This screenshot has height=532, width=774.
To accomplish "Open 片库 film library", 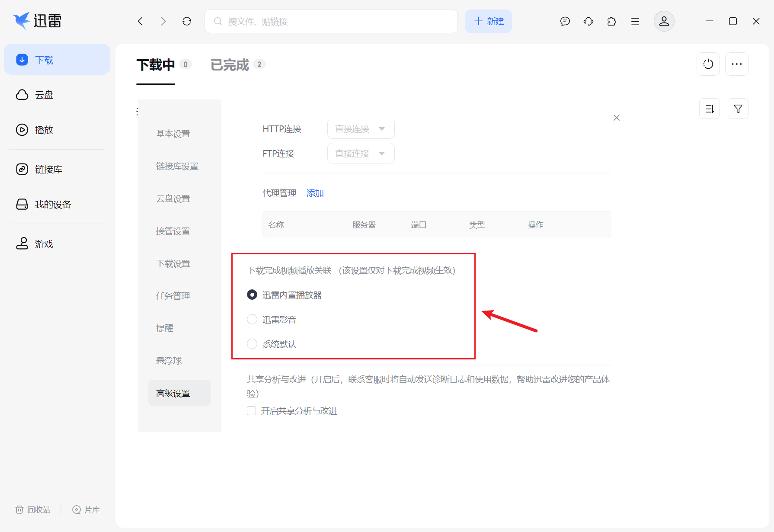I will [86, 510].
